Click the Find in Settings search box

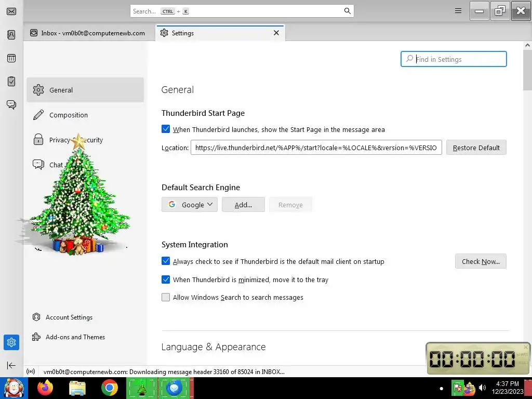(x=454, y=59)
